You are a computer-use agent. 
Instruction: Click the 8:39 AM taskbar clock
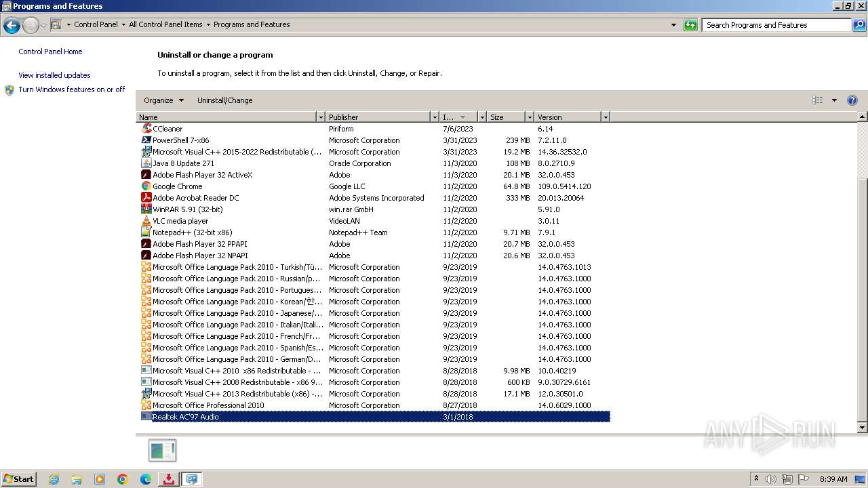click(x=833, y=479)
